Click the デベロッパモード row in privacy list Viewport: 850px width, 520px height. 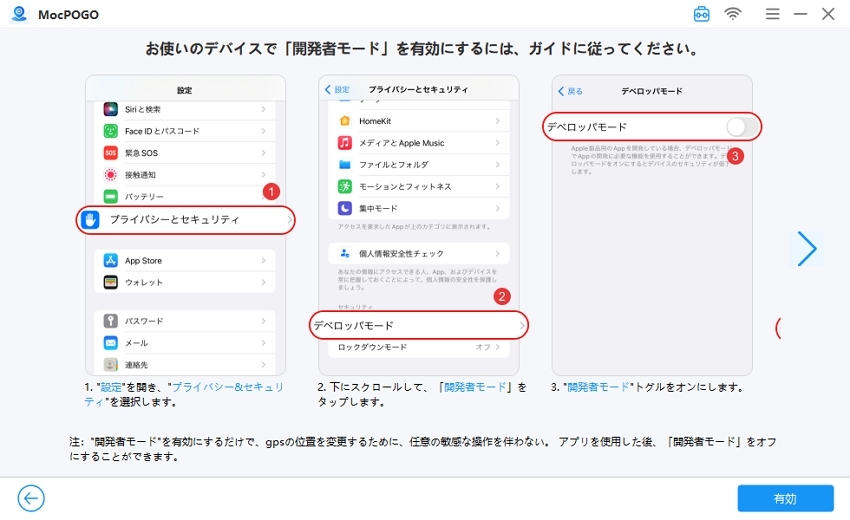pos(418,325)
